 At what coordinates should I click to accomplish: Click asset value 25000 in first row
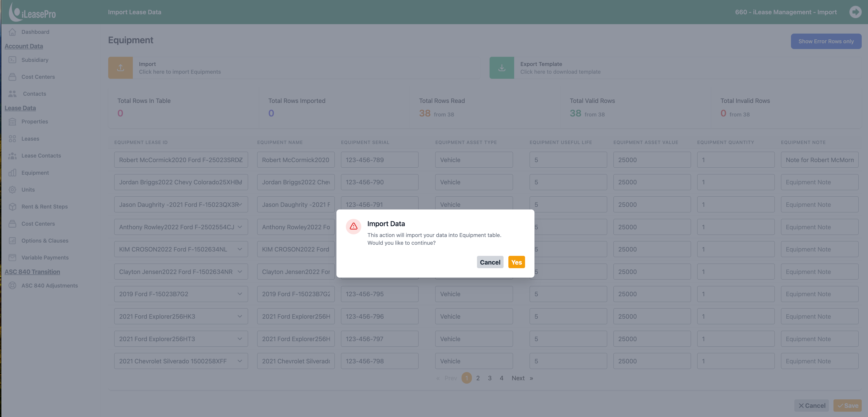[x=652, y=160]
